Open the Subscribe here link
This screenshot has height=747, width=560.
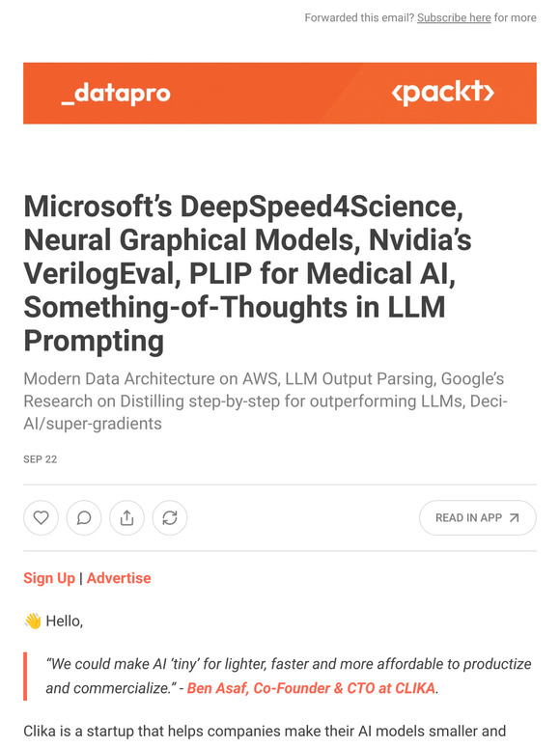pyautogui.click(x=454, y=17)
